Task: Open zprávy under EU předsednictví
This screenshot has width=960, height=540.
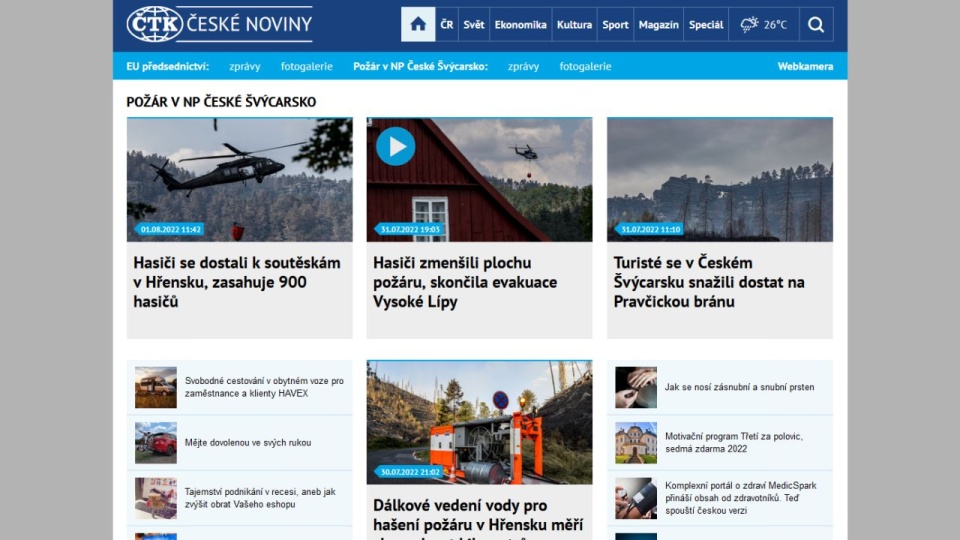Action: pos(245,66)
